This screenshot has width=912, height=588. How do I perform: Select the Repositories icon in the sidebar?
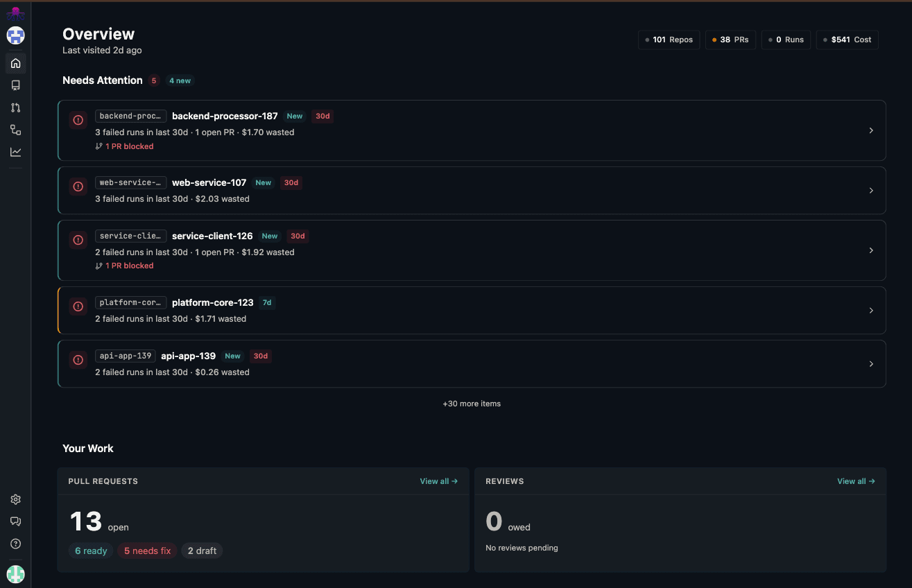coord(15,85)
